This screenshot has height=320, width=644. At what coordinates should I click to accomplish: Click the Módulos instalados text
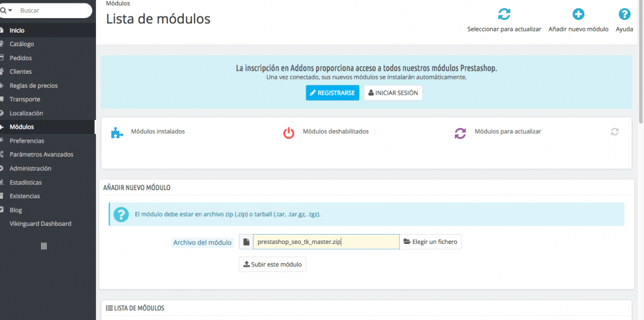coord(157,132)
